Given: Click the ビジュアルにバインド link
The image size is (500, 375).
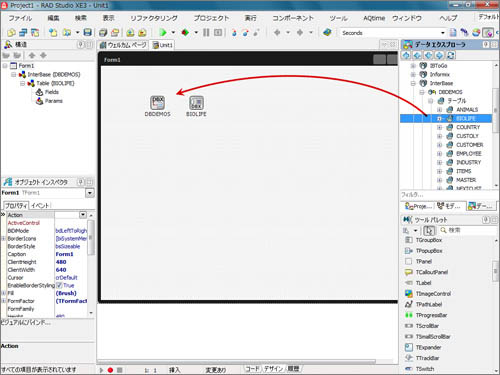Looking at the screenshot, I should point(26,323).
